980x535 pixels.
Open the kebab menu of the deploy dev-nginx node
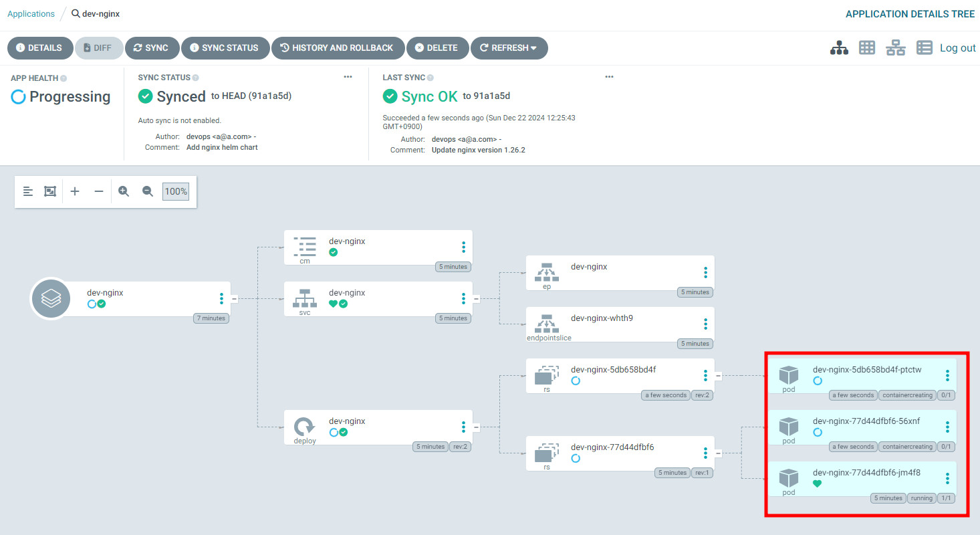463,427
